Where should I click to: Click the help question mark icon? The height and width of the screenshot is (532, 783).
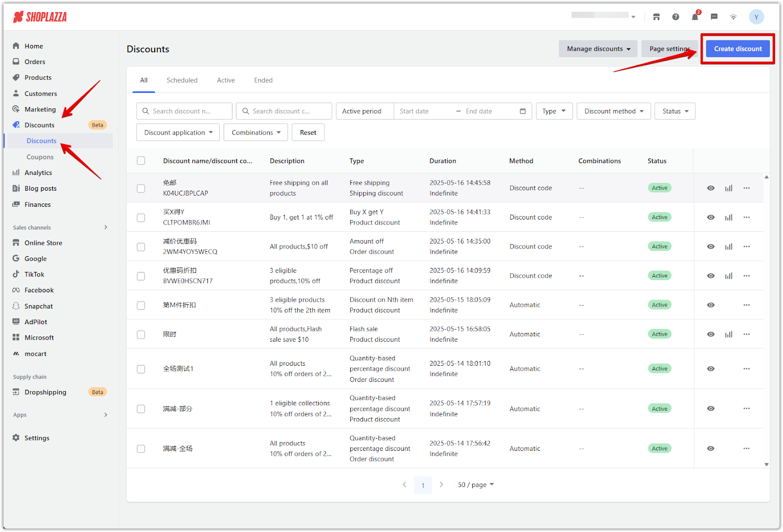tap(675, 17)
